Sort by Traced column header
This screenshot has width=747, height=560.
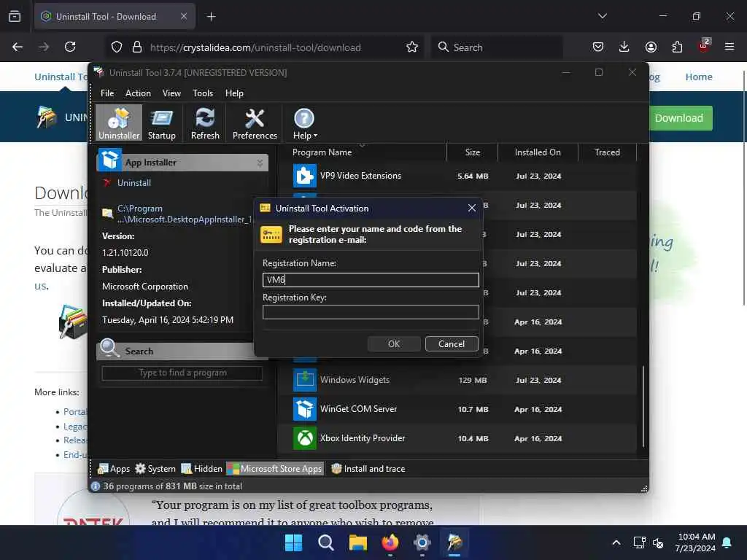[x=607, y=152]
